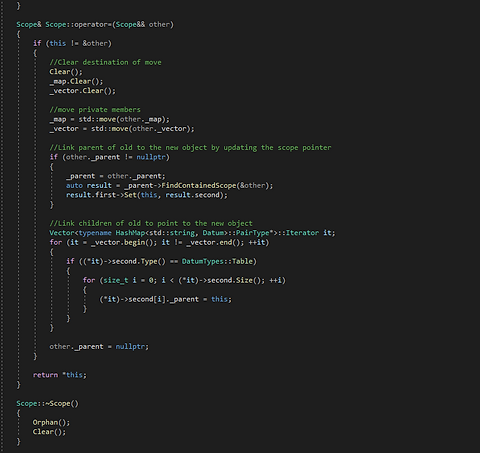Click the 'if (this != &other)' line

point(72,43)
